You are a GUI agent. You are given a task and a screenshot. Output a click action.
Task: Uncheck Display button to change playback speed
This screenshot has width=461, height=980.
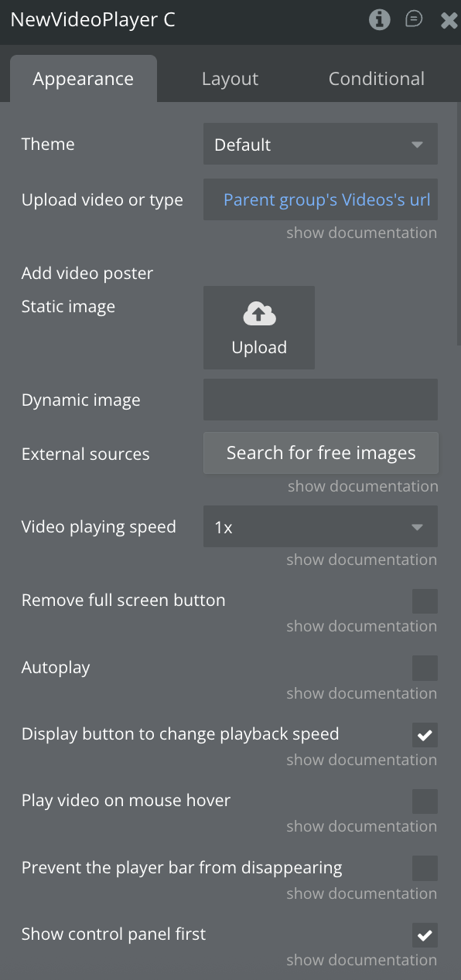[x=425, y=734]
